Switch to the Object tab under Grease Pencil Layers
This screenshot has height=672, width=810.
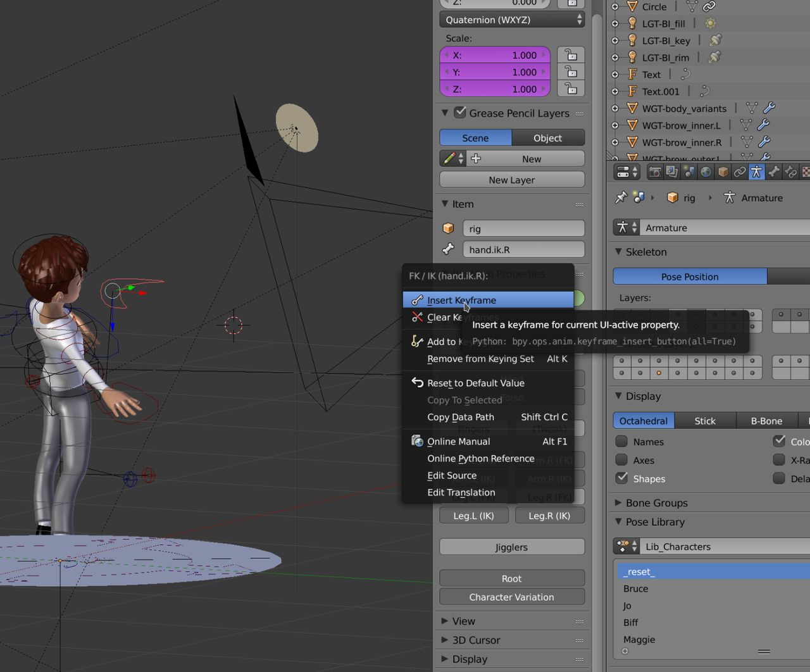click(x=548, y=137)
